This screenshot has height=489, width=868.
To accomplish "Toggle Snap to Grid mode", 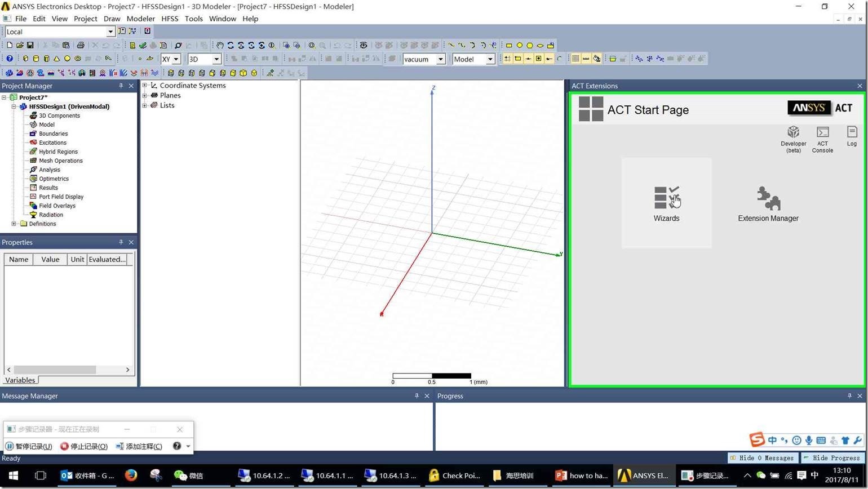I will tap(507, 59).
